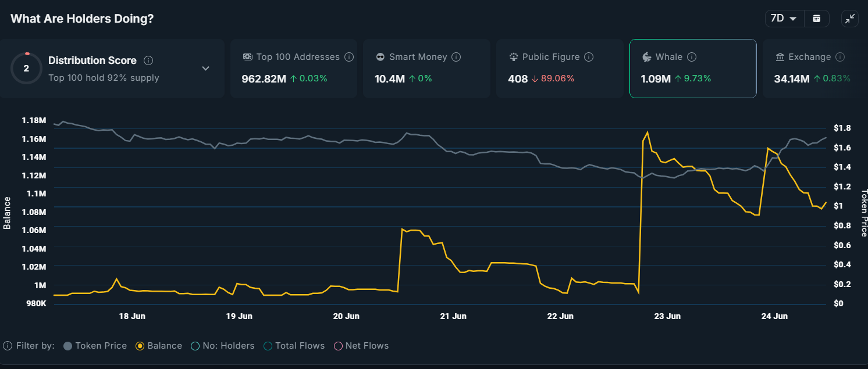
Task: Click the info icon beside Whale
Action: [x=692, y=57]
